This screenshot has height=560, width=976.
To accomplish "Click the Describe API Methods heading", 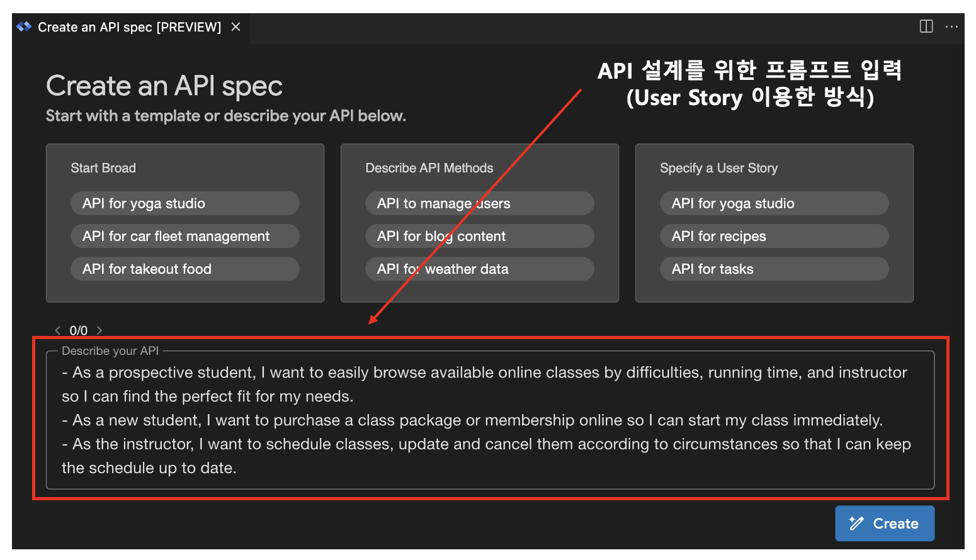I will (429, 168).
